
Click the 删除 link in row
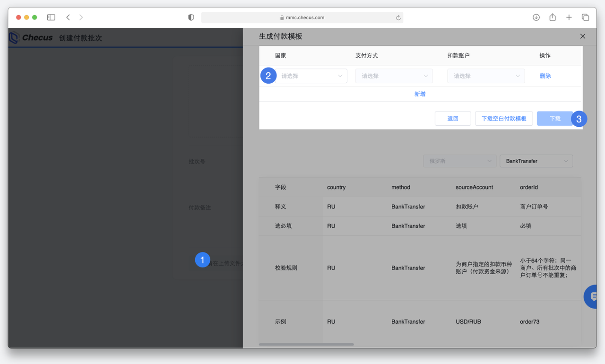pyautogui.click(x=545, y=76)
